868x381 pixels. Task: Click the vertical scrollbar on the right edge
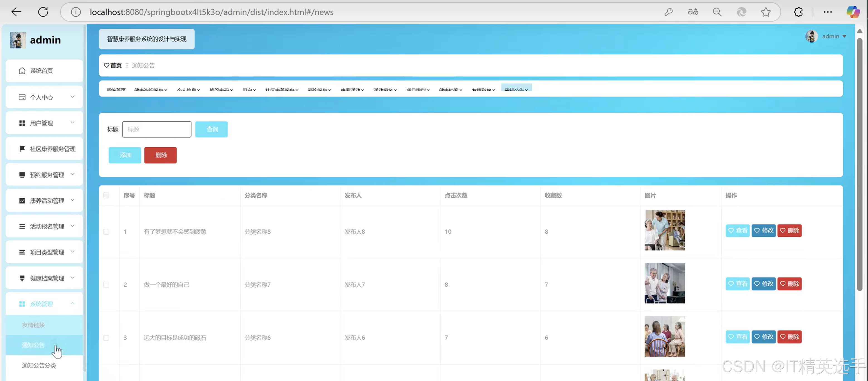860,165
